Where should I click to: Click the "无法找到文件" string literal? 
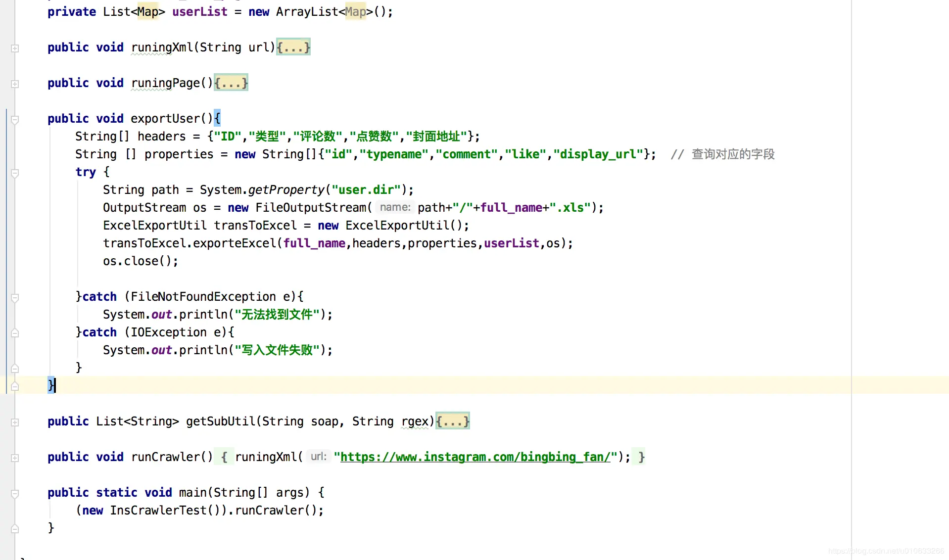click(x=277, y=314)
